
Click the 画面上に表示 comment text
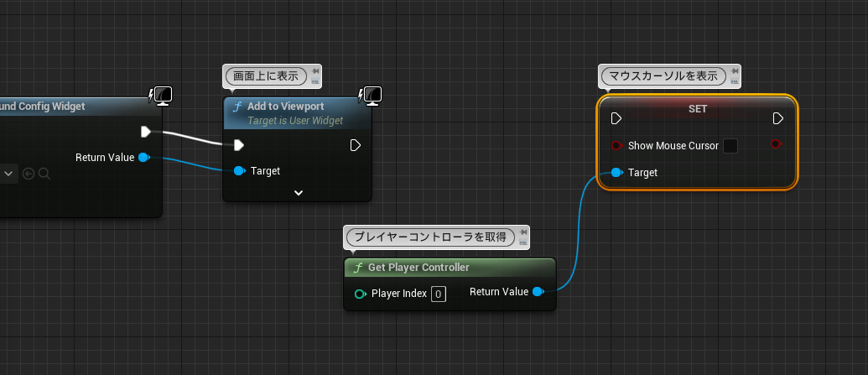click(266, 76)
